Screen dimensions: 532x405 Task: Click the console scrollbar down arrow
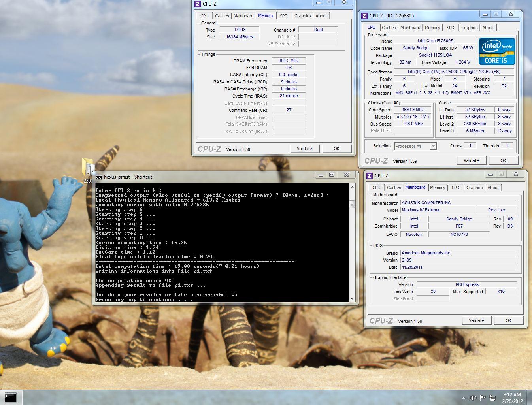tap(352, 299)
